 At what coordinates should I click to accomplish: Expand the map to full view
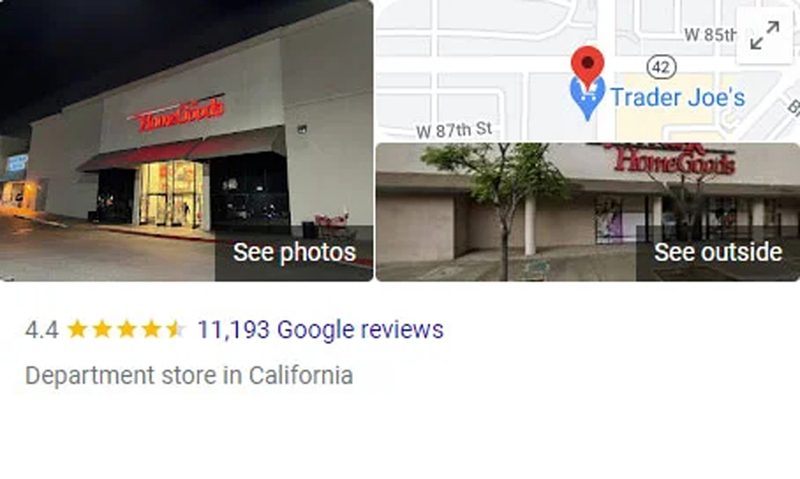(764, 35)
